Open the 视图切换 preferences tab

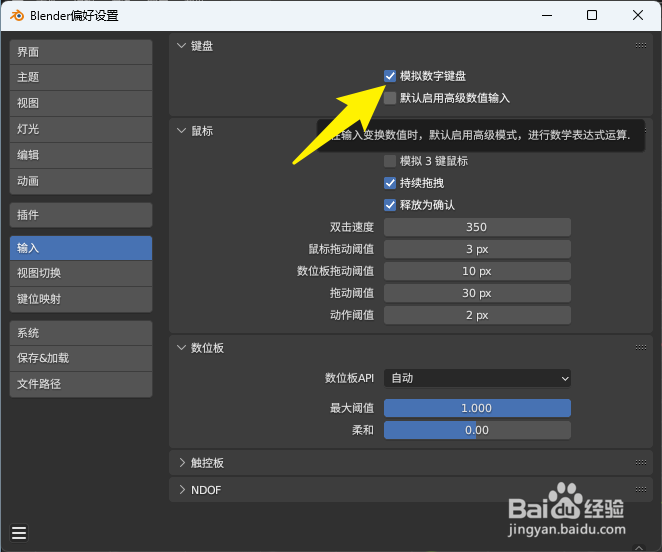(x=81, y=273)
